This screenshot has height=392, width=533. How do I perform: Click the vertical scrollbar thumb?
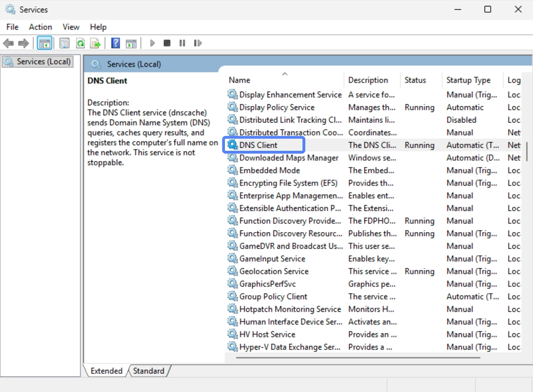(527, 152)
